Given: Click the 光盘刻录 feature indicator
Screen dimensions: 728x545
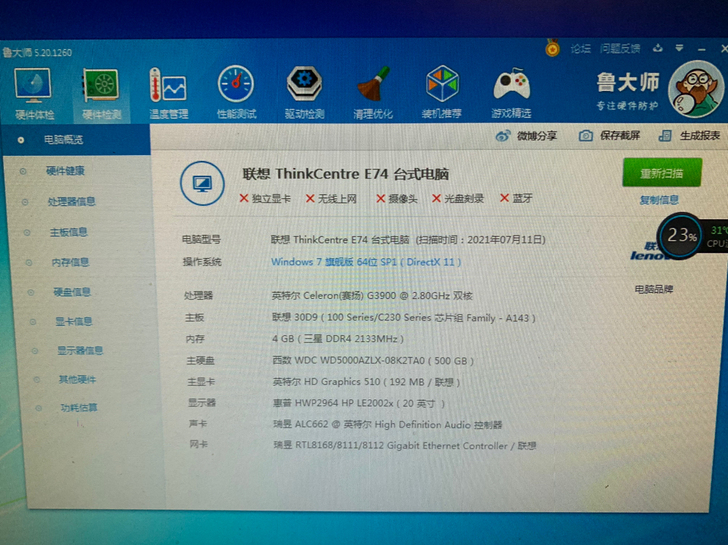Looking at the screenshot, I should 458,199.
